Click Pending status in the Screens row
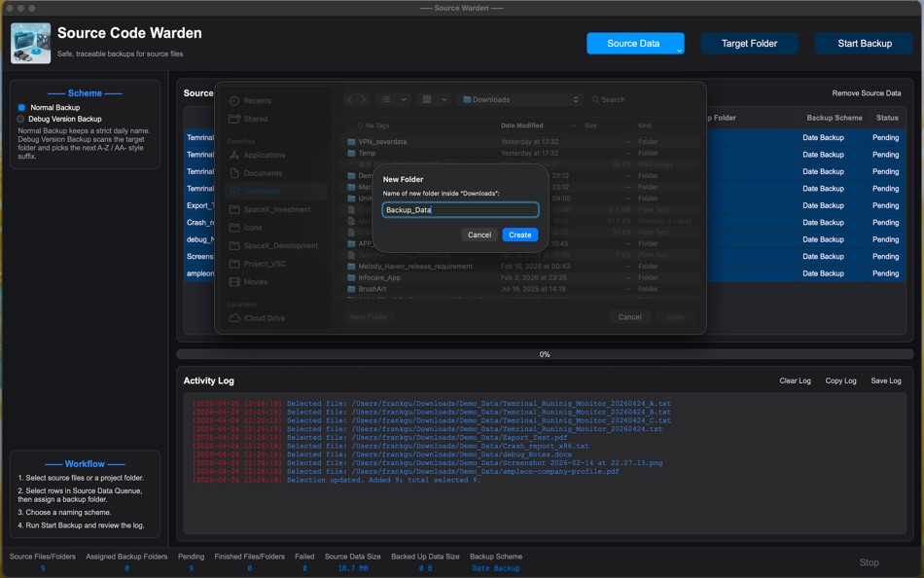 pyautogui.click(x=885, y=257)
